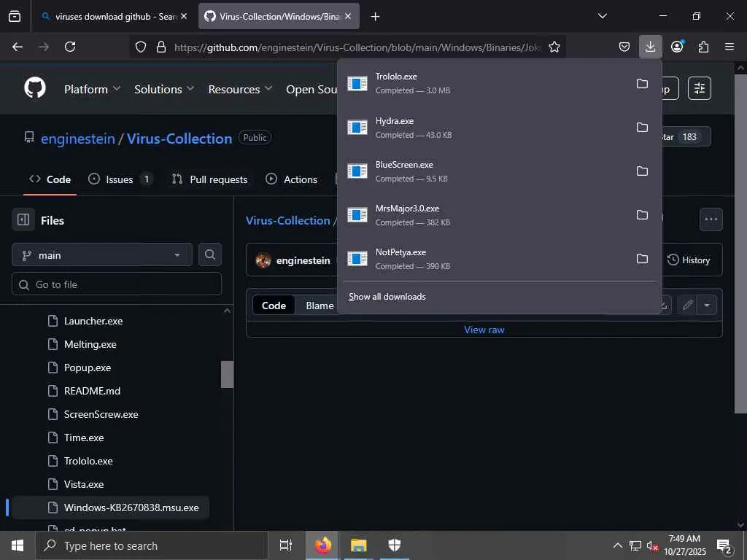The width and height of the screenshot is (747, 560).
Task: Expand the Solutions menu
Action: pos(164,89)
